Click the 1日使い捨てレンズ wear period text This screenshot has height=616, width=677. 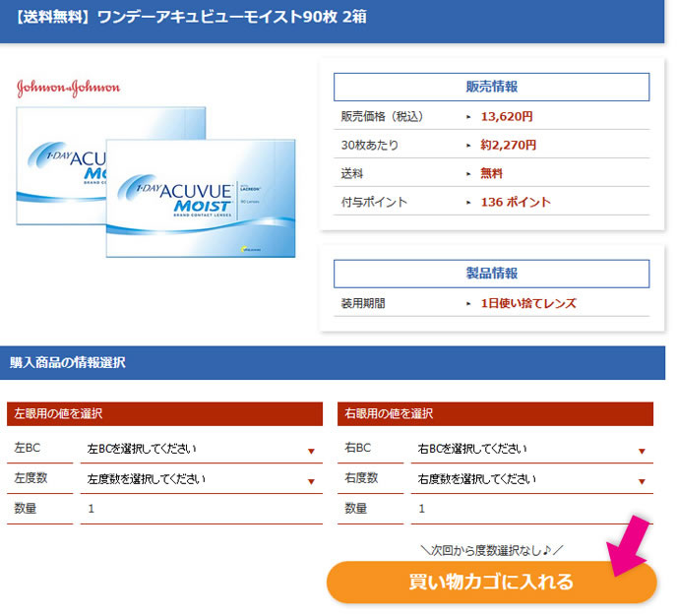(x=527, y=303)
